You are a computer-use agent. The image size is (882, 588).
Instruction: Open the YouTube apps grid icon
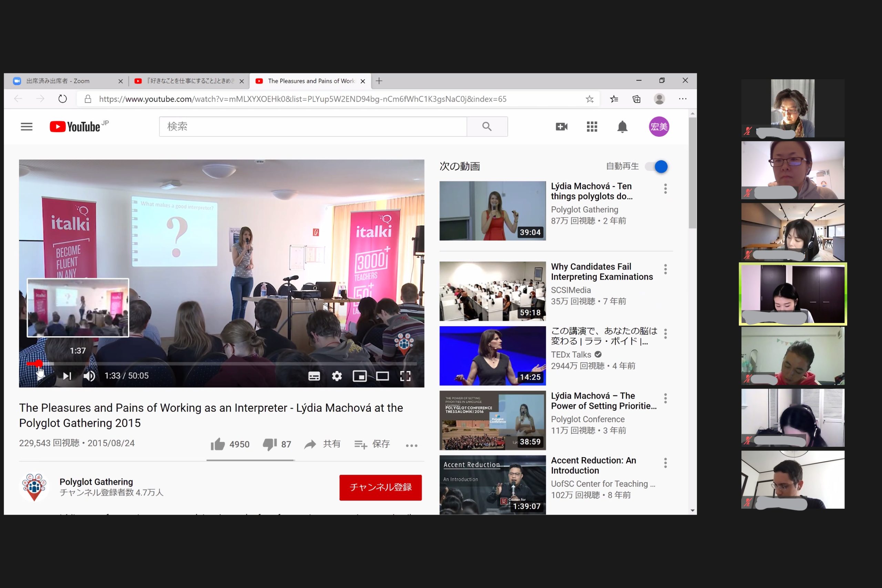click(592, 127)
